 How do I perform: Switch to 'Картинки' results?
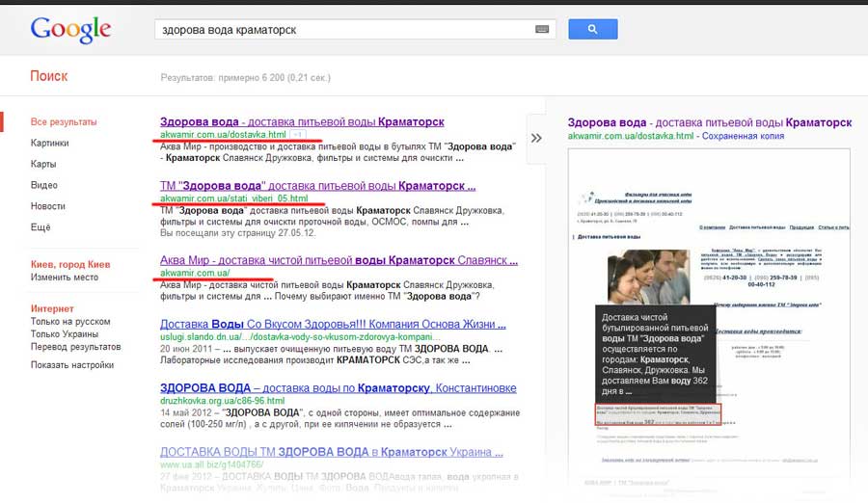click(50, 143)
